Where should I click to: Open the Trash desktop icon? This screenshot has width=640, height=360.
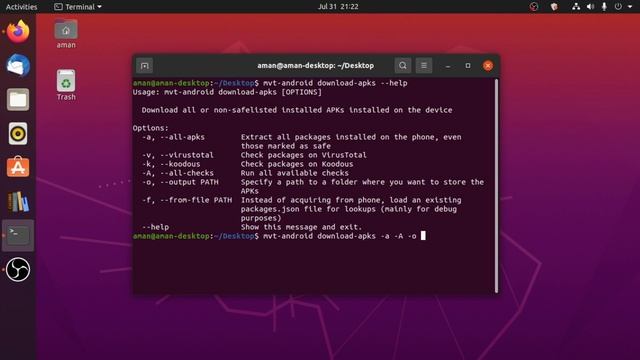click(x=66, y=85)
